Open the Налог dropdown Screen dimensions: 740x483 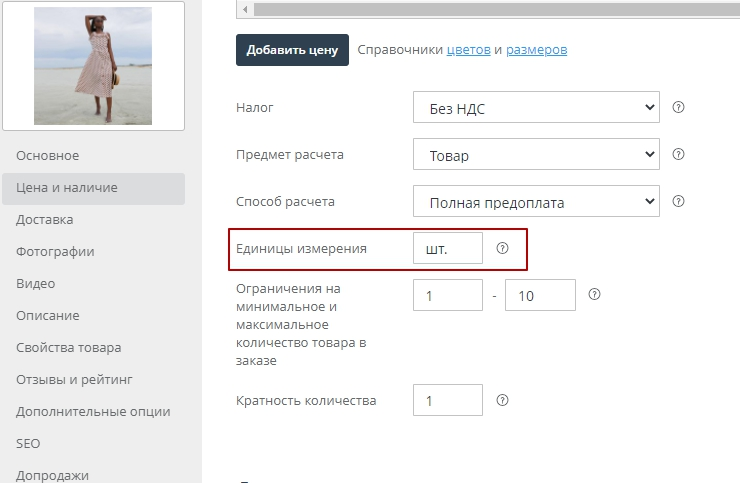click(536, 107)
